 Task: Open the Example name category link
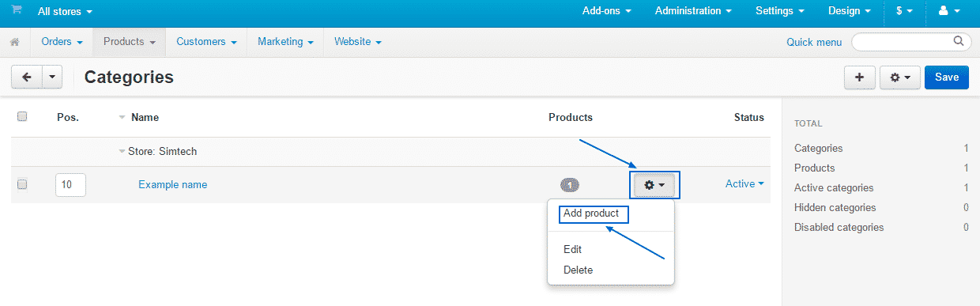pos(172,184)
